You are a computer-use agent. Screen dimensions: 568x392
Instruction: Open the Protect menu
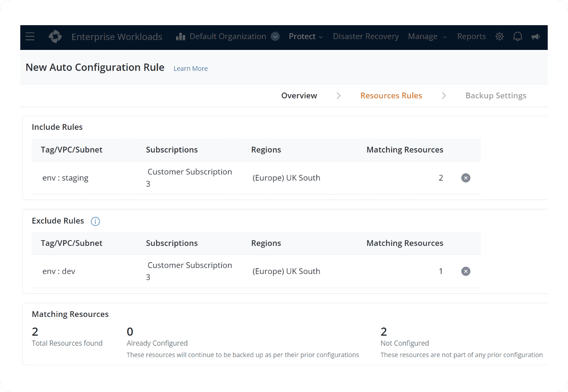point(306,37)
